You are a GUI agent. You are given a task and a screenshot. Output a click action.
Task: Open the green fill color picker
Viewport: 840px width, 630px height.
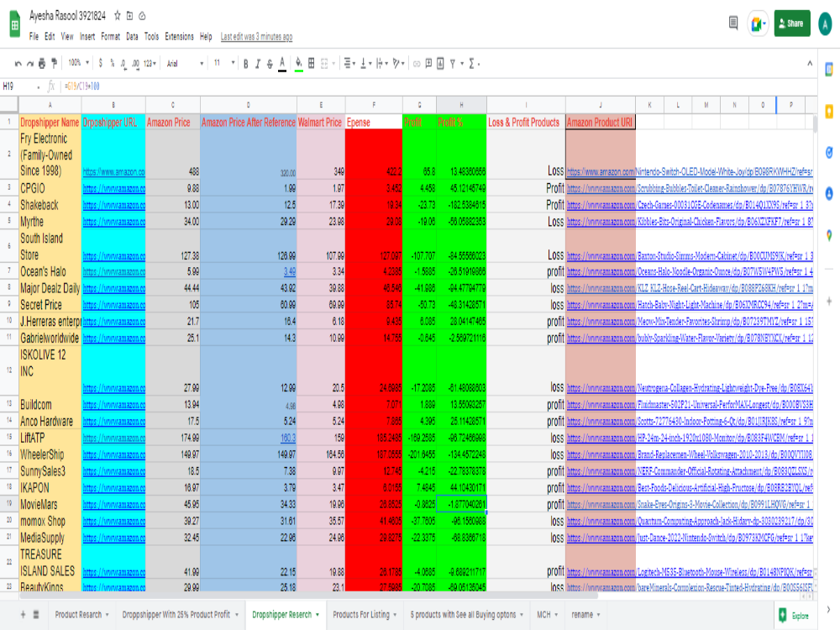tap(299, 64)
